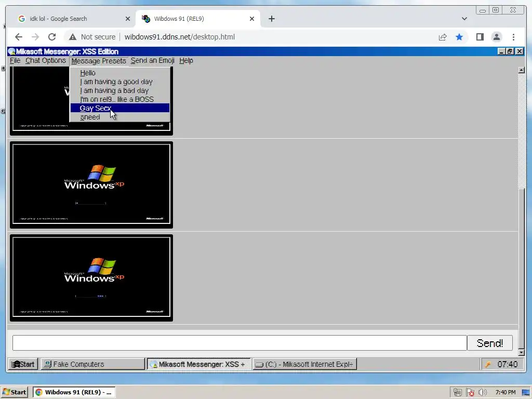532x399 pixels.
Task: Restore the Mikasoft Messenger window
Action: coord(510,51)
